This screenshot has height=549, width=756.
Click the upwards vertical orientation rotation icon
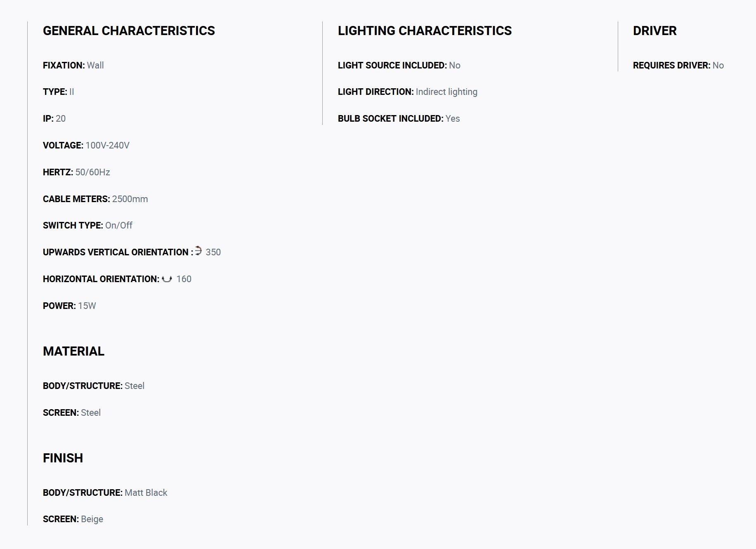(x=198, y=251)
